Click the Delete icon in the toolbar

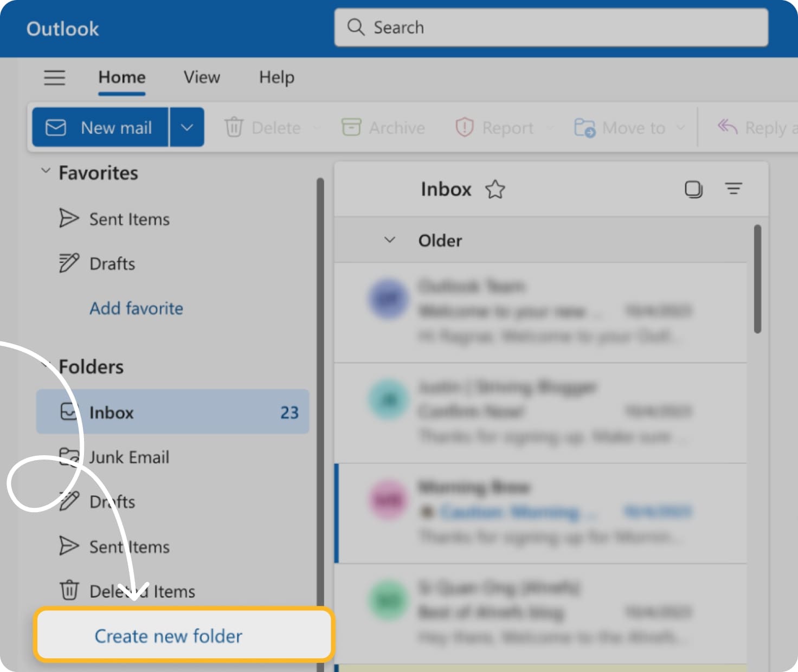[234, 127]
